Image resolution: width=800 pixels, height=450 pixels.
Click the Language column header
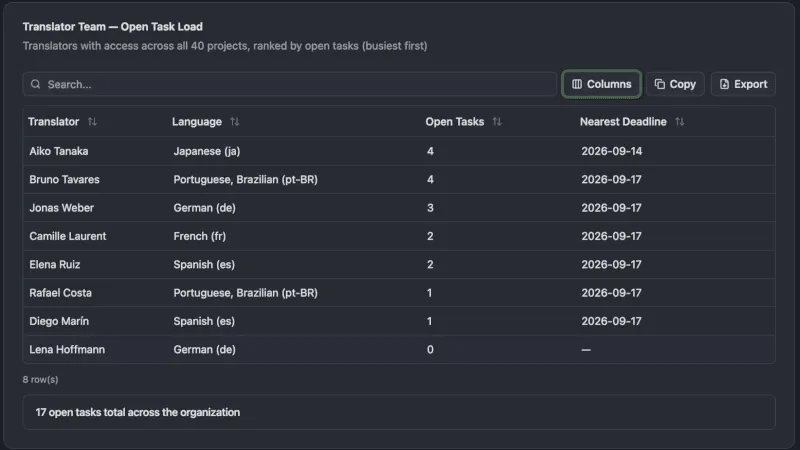pos(197,121)
